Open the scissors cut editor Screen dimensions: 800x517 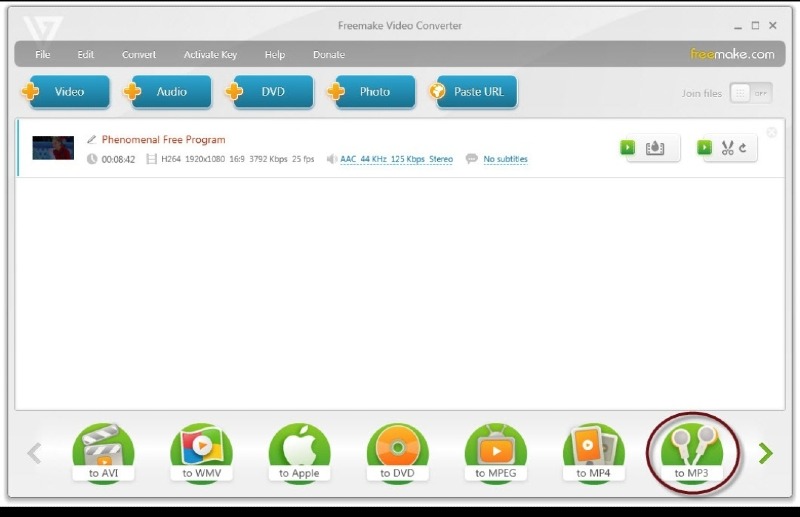click(x=728, y=148)
